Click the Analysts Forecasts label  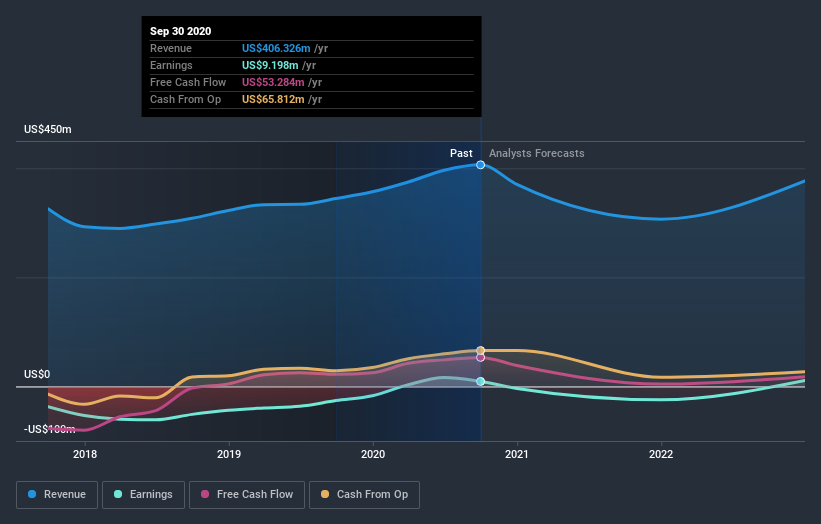click(537, 153)
